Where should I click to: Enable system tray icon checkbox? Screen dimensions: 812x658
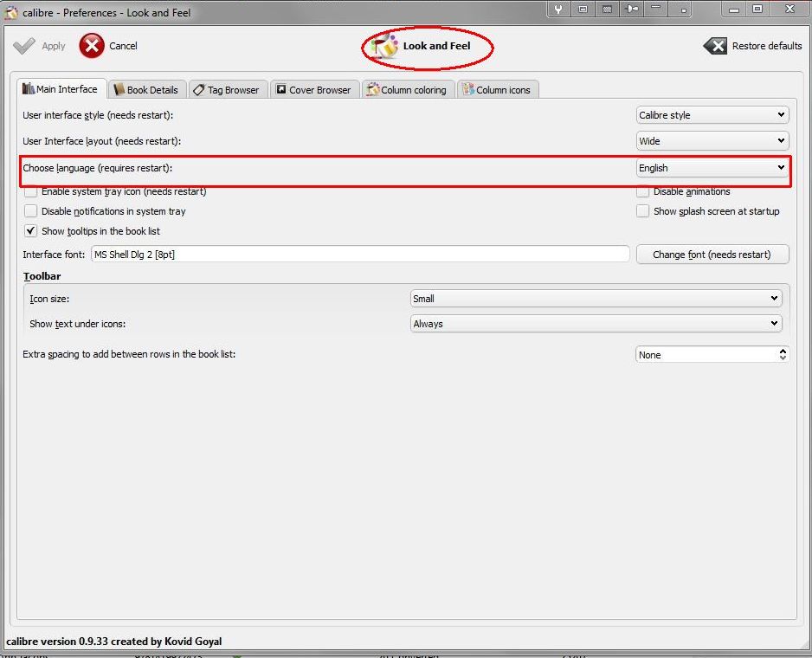click(x=30, y=191)
